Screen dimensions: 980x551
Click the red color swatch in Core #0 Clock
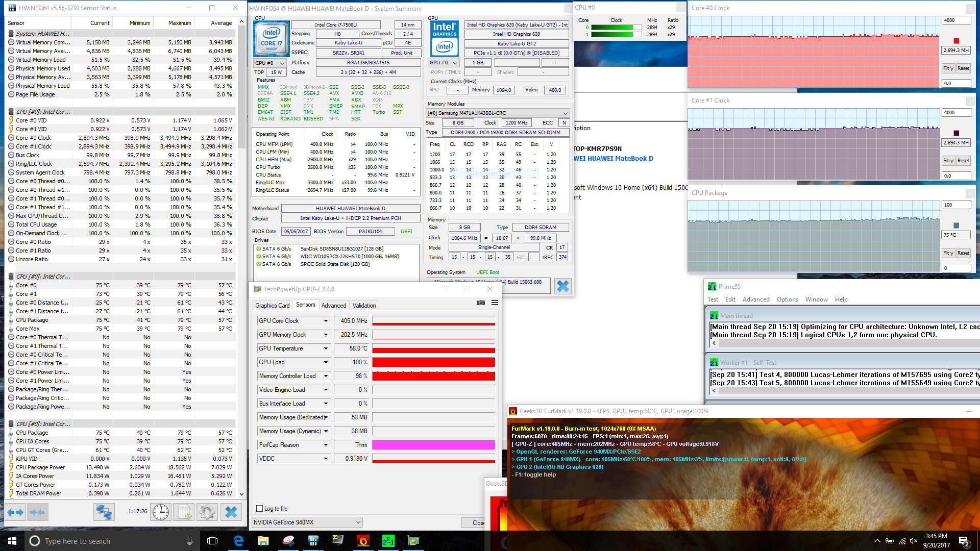[956, 41]
